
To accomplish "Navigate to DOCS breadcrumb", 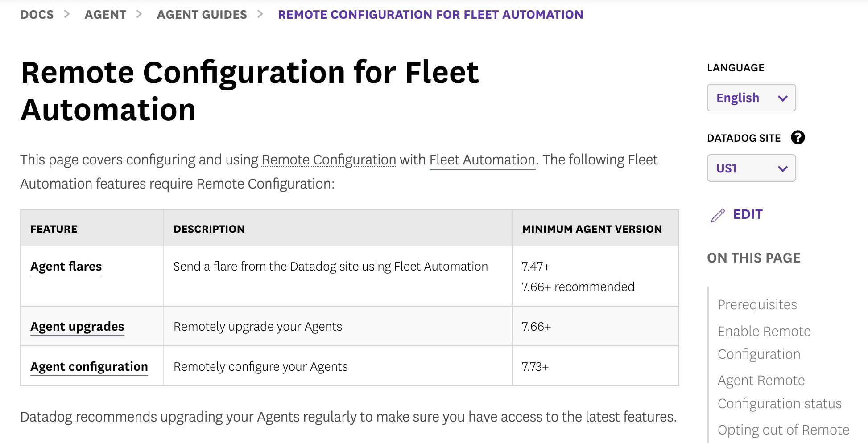I will tap(37, 14).
